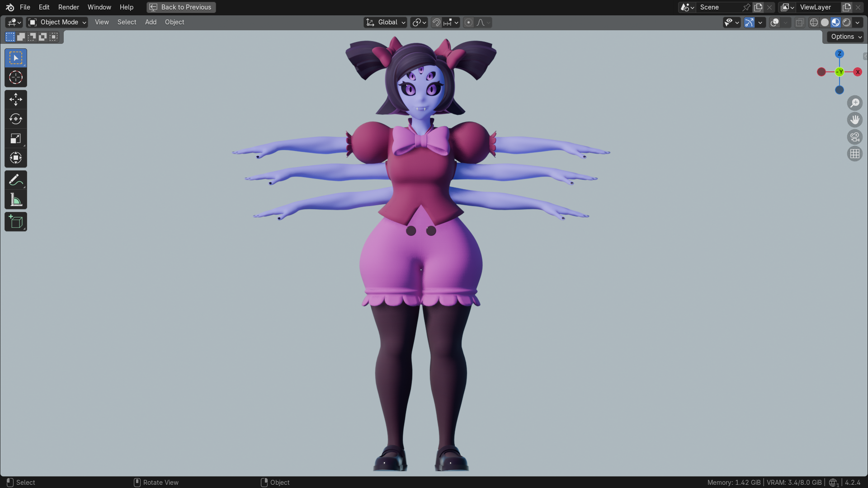Open the Object Mode dropdown
This screenshot has height=488, width=868.
pyautogui.click(x=57, y=22)
